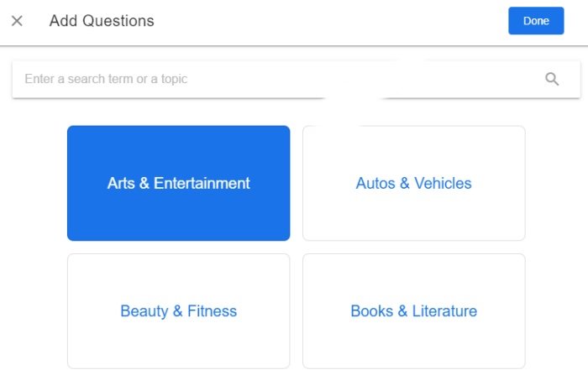Confirm question selection with Done
The height and width of the screenshot is (375, 588).
pyautogui.click(x=536, y=21)
